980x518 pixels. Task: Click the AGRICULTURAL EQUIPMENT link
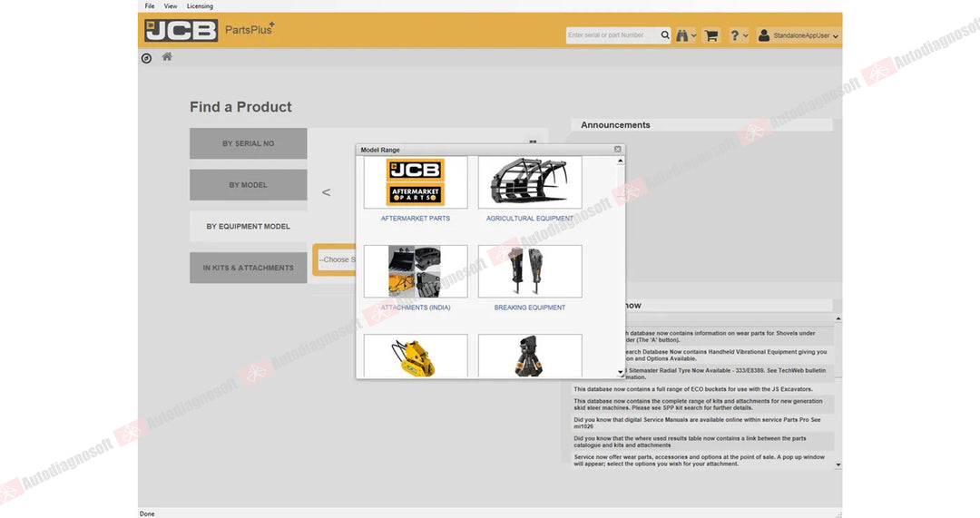[x=530, y=218]
